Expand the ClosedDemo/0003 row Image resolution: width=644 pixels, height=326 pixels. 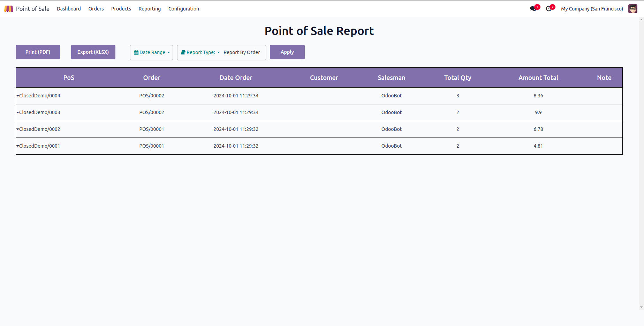[18, 112]
